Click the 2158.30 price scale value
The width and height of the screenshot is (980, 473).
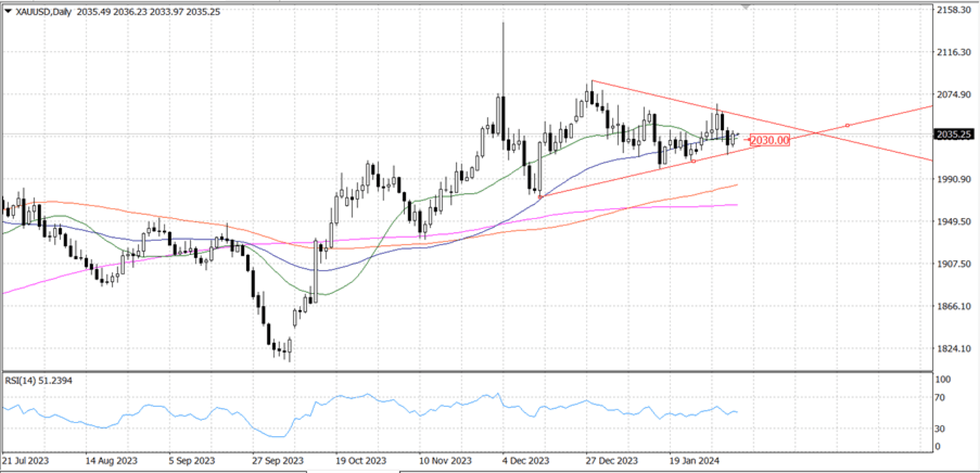(954, 10)
